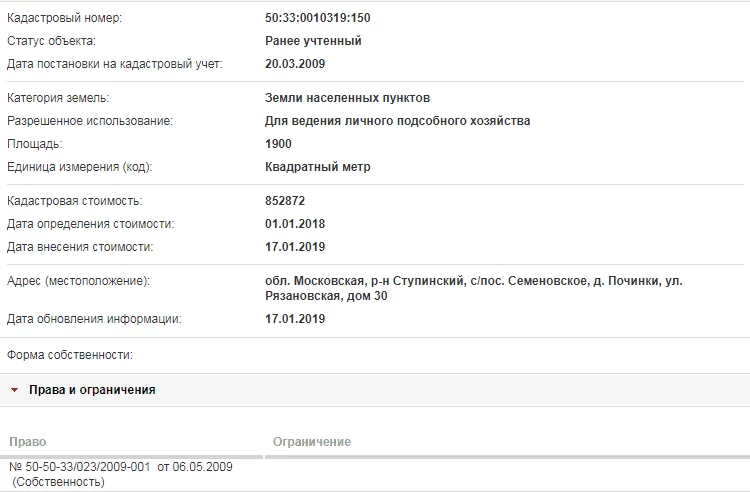The height and width of the screenshot is (492, 750).
Task: Click cadastral value 852872
Action: (x=285, y=201)
